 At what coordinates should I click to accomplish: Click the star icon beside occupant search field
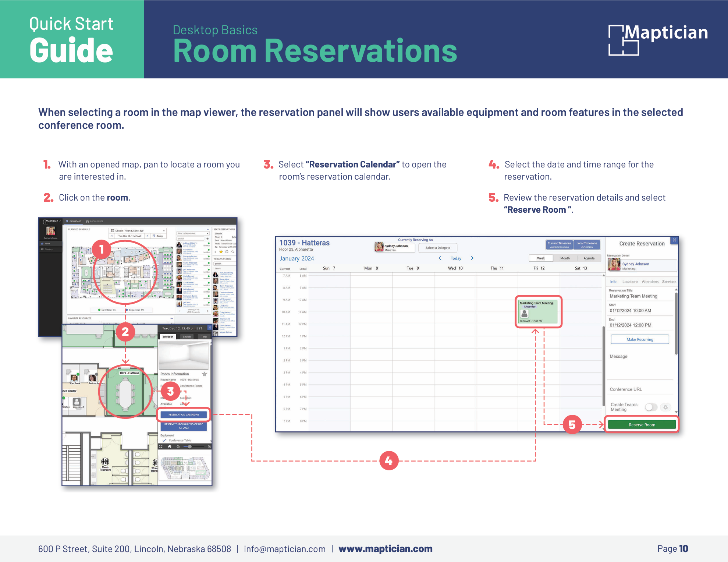pos(207,238)
